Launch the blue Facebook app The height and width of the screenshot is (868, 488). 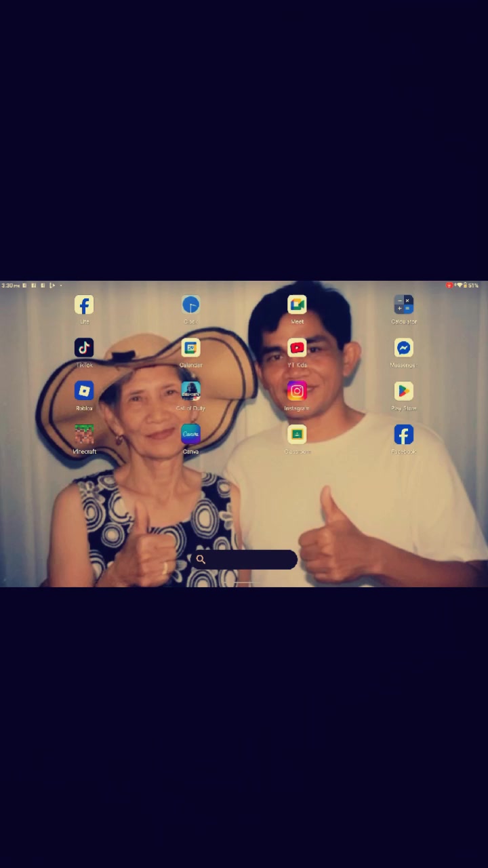(403, 435)
